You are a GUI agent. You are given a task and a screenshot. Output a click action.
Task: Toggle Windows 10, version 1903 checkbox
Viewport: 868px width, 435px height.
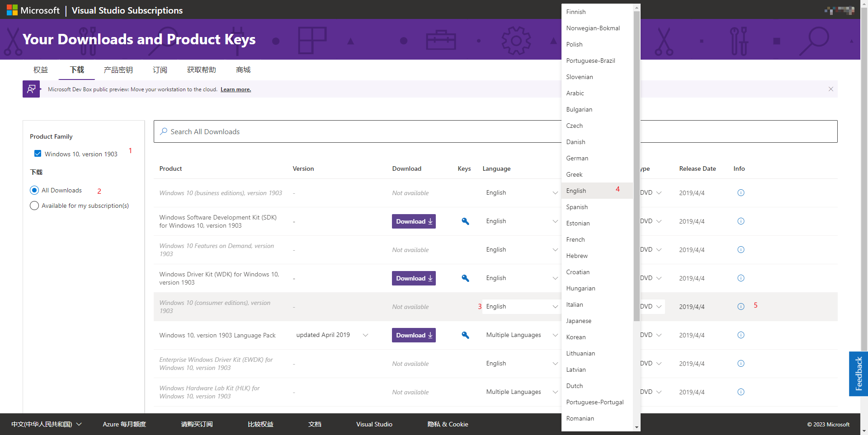tap(38, 154)
